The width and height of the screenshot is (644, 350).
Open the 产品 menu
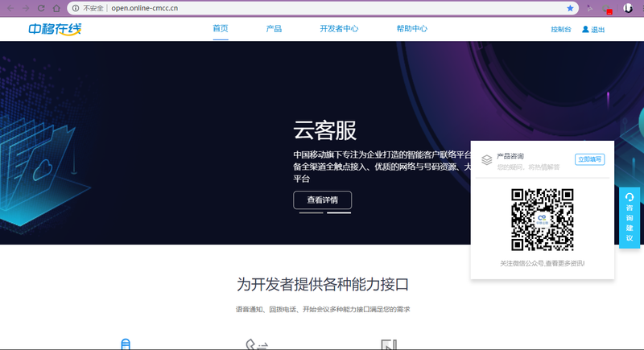[274, 29]
